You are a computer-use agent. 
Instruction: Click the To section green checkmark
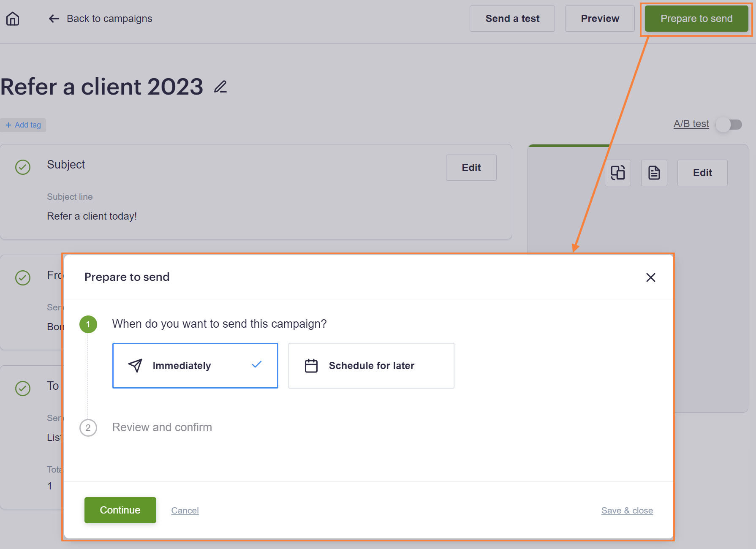click(23, 389)
